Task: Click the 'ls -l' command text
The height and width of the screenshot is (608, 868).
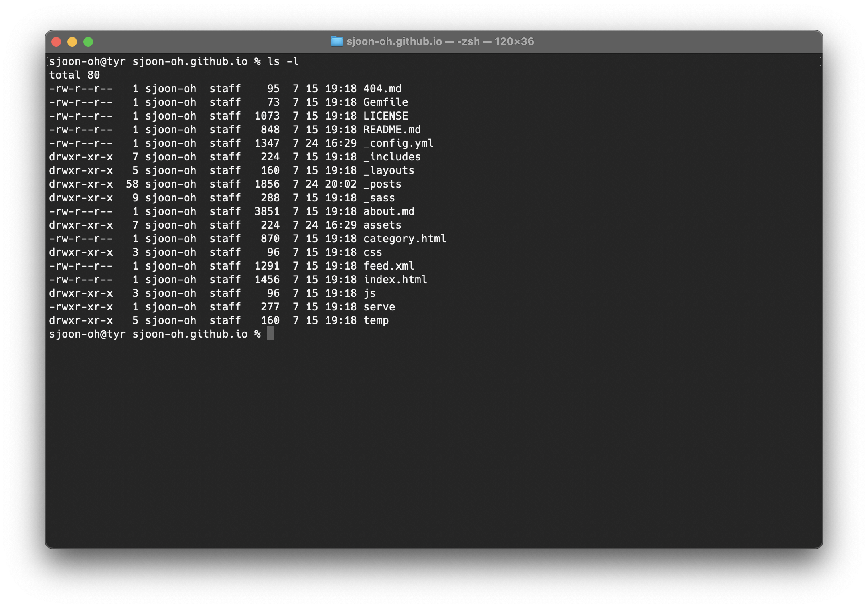Action: coord(283,61)
